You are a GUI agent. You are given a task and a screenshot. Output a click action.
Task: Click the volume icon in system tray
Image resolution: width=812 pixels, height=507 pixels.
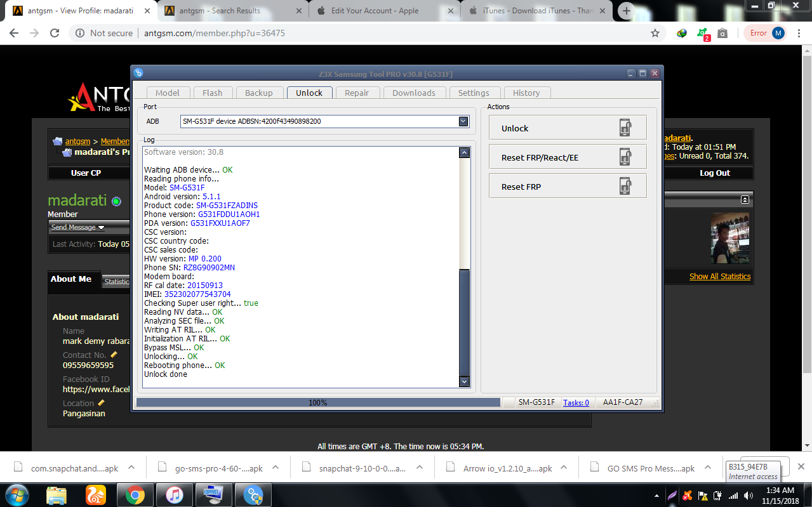[749, 495]
